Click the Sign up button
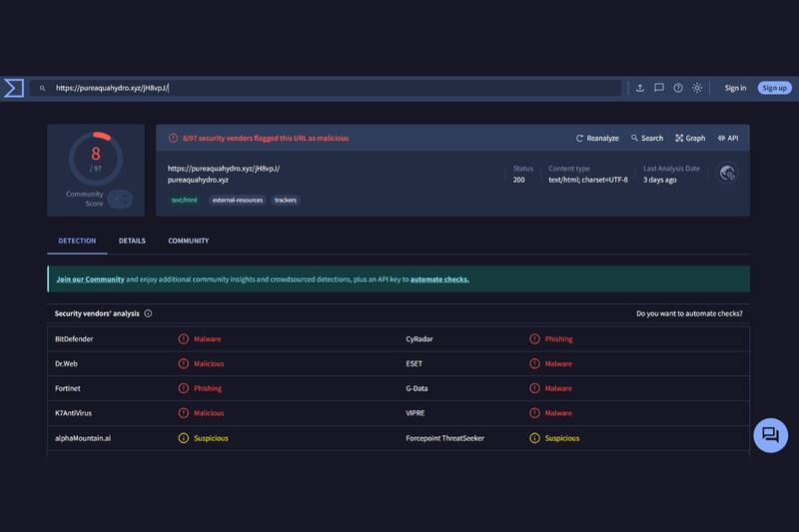Viewport: 799px width, 532px height. click(x=774, y=88)
